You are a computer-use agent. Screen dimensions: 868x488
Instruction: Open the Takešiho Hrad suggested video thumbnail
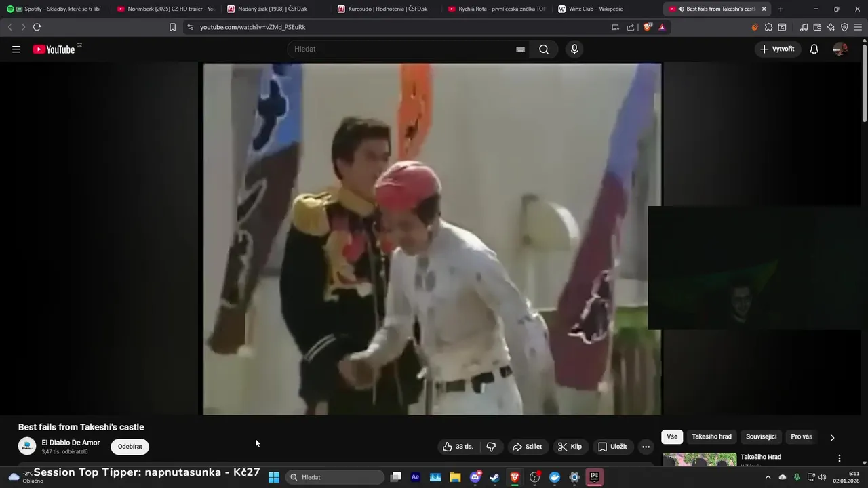pyautogui.click(x=699, y=460)
